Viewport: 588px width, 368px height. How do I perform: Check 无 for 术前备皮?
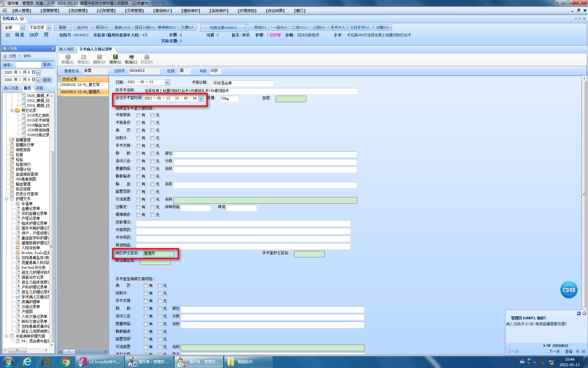(x=152, y=123)
